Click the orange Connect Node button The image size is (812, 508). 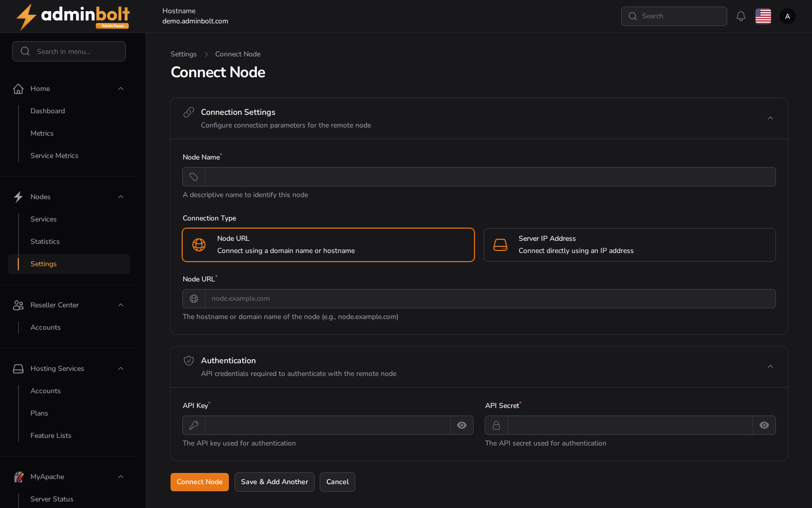click(x=199, y=482)
